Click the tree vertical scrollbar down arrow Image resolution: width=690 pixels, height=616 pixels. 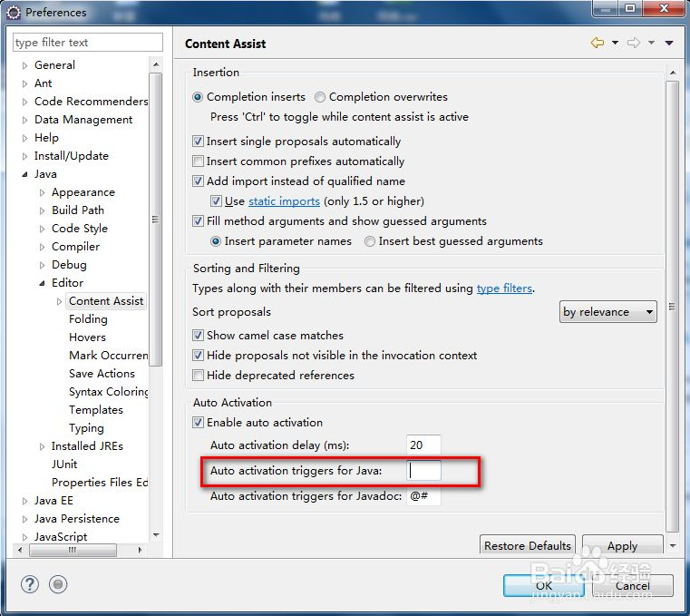click(x=156, y=535)
